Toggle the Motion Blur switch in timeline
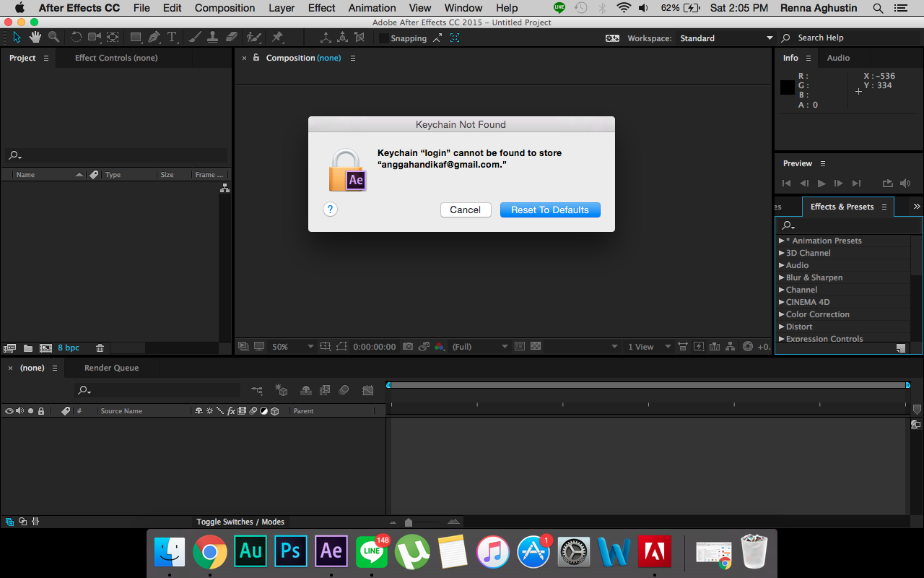Image resolution: width=924 pixels, height=578 pixels. [x=344, y=390]
